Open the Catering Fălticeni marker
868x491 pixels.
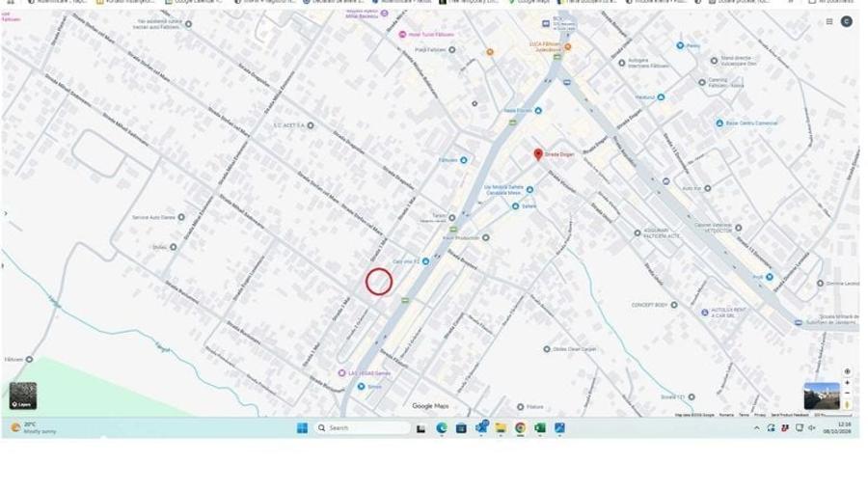[702, 83]
